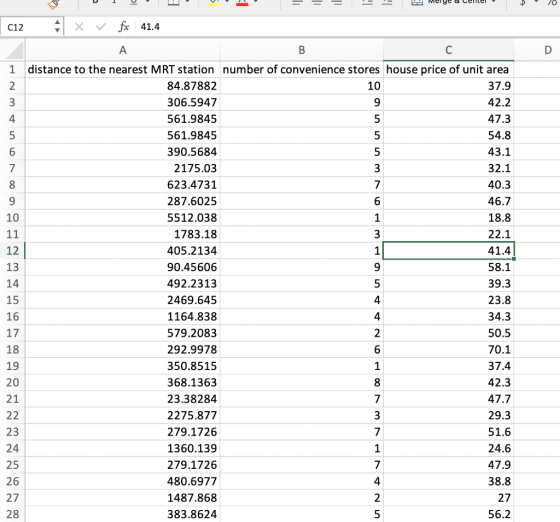Click the formula bar showing 41.4
The height and width of the screenshot is (522, 560).
(347, 27)
